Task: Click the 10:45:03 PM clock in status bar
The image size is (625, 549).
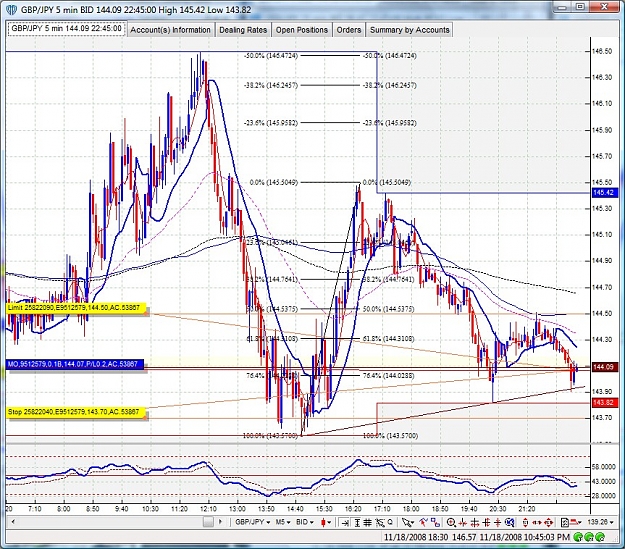Action: point(546,537)
